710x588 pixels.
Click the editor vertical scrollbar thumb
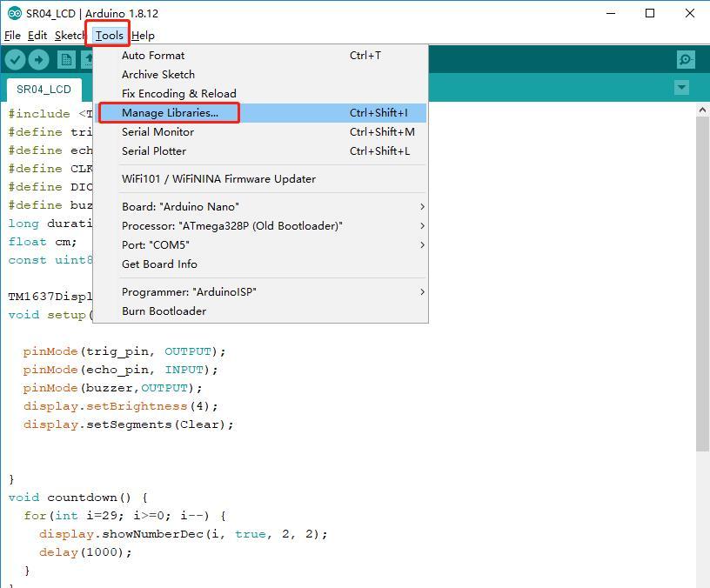[x=702, y=284]
